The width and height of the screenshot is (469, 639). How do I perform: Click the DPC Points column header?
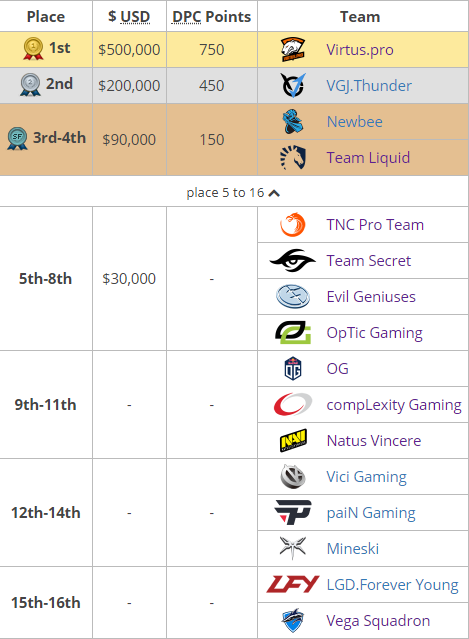pos(211,17)
